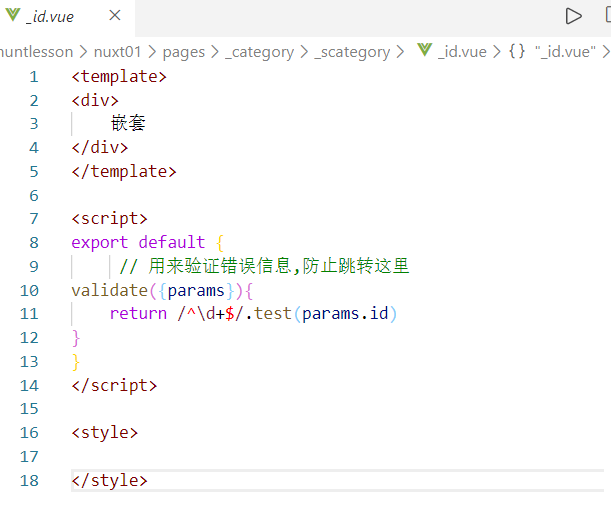Expand the _category breadcrumb item
611x506 pixels.
[x=260, y=51]
